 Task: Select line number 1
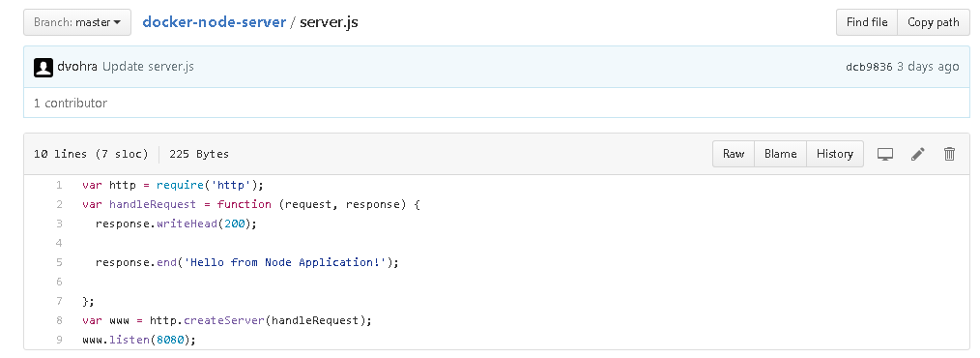(59, 185)
